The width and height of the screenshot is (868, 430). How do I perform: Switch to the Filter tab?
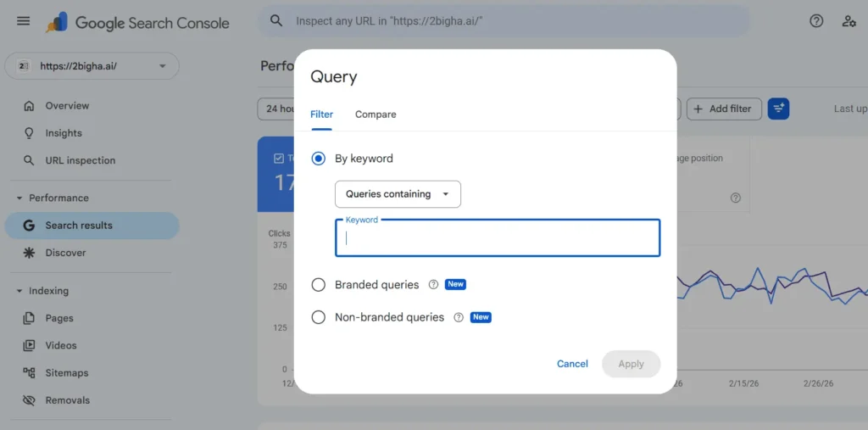321,114
